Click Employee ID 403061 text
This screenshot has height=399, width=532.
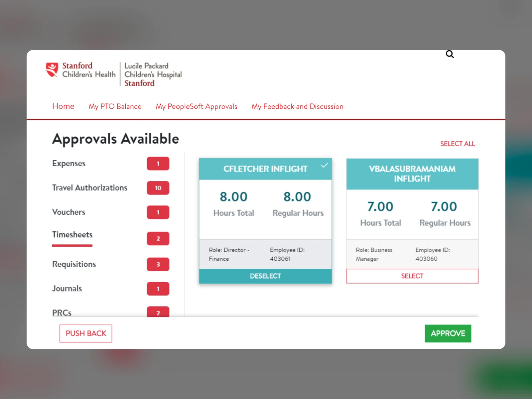[287, 254]
